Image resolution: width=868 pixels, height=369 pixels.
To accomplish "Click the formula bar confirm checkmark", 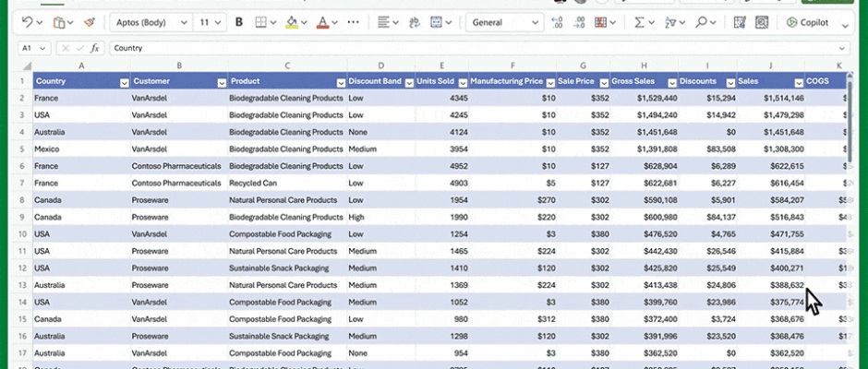I will pyautogui.click(x=81, y=48).
